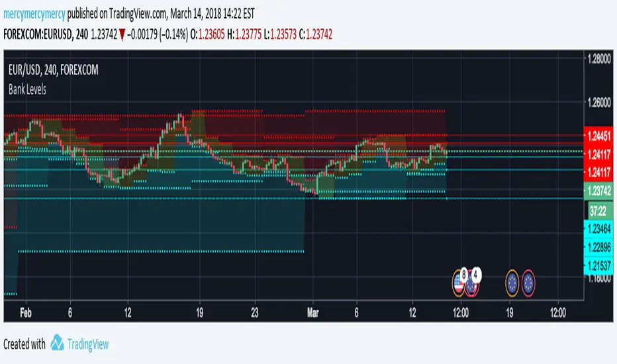Click the Bank Levels indicator label
617x364 pixels.
(x=27, y=90)
